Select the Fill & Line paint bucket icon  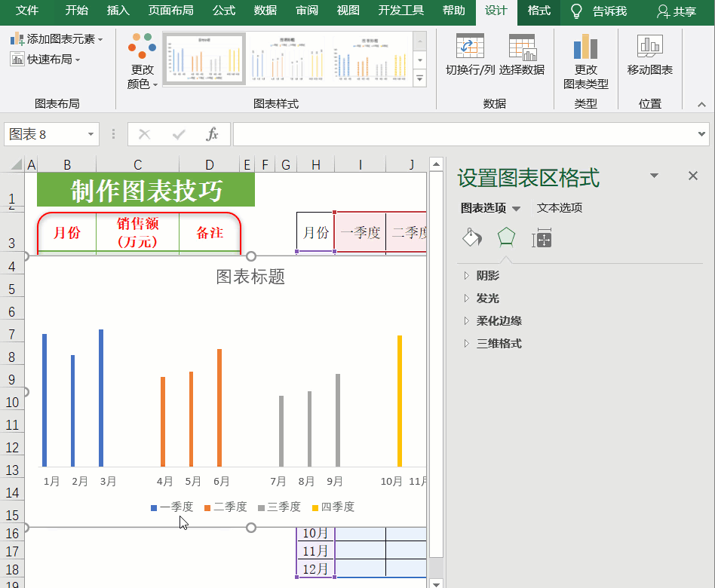coord(471,239)
